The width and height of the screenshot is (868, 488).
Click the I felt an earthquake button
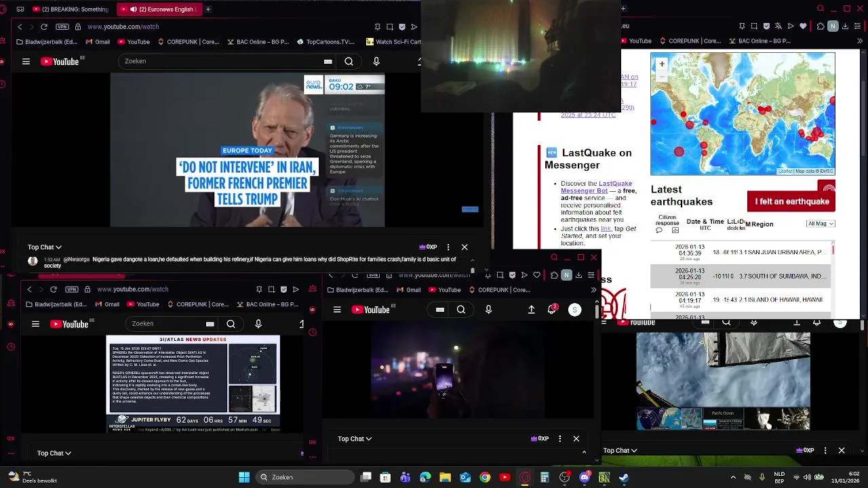tap(791, 201)
